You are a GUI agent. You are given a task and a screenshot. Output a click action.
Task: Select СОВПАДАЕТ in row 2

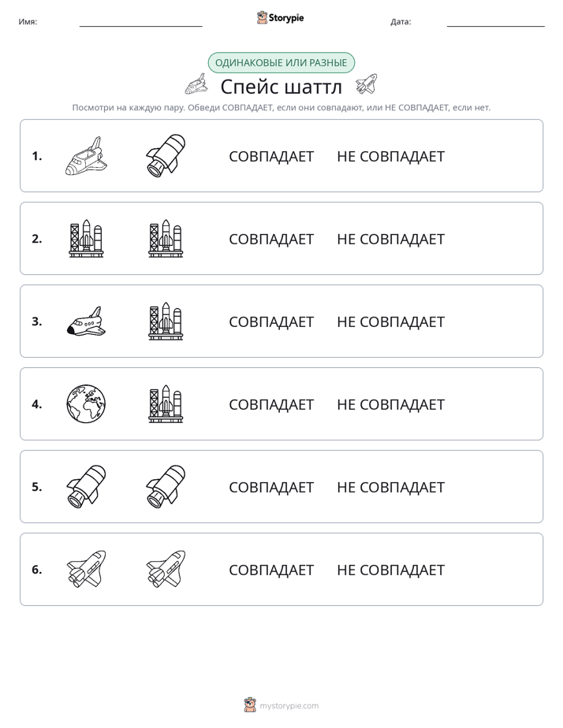tap(271, 239)
